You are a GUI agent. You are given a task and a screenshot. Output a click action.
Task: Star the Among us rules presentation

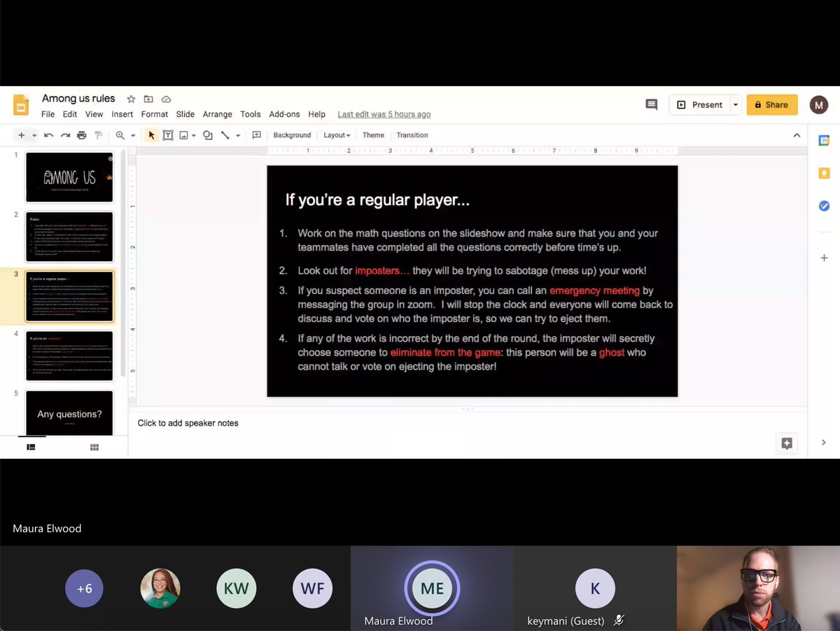click(x=131, y=99)
